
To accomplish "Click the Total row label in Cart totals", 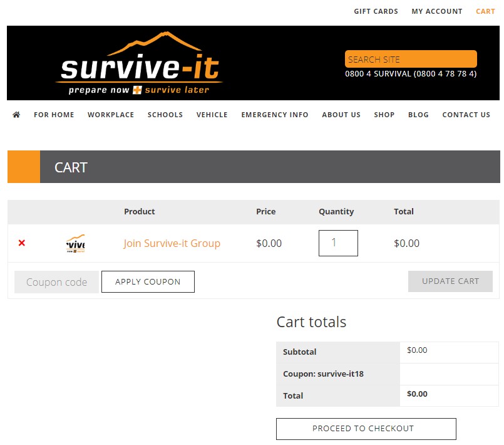I will click(293, 395).
